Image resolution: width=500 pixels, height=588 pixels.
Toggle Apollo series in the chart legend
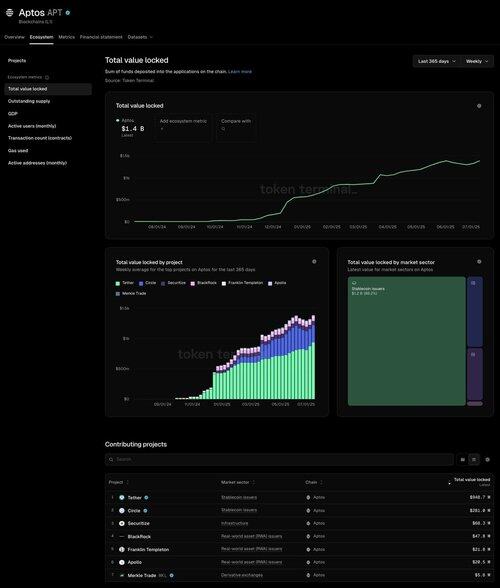pyautogui.click(x=277, y=283)
